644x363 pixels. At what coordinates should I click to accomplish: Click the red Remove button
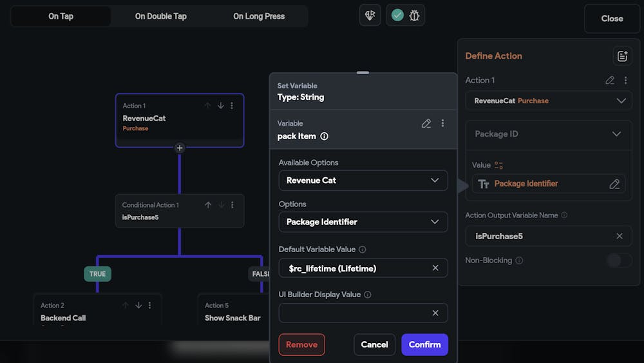coord(301,344)
